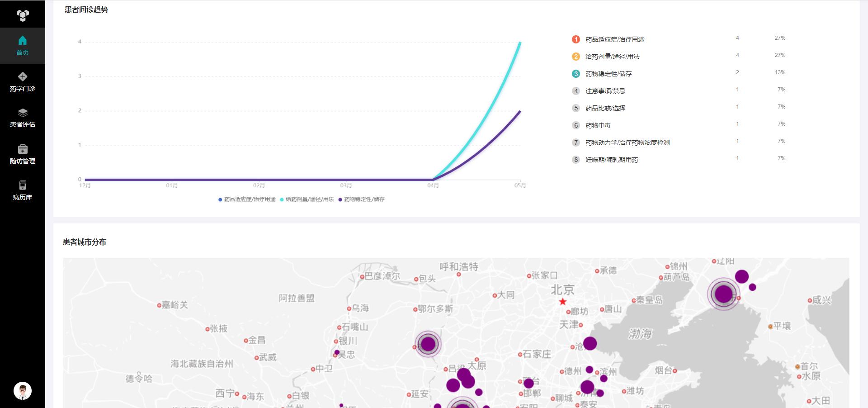Image resolution: width=868 pixels, height=408 pixels.
Task: Click the orange rank 1 badge
Action: coord(576,39)
